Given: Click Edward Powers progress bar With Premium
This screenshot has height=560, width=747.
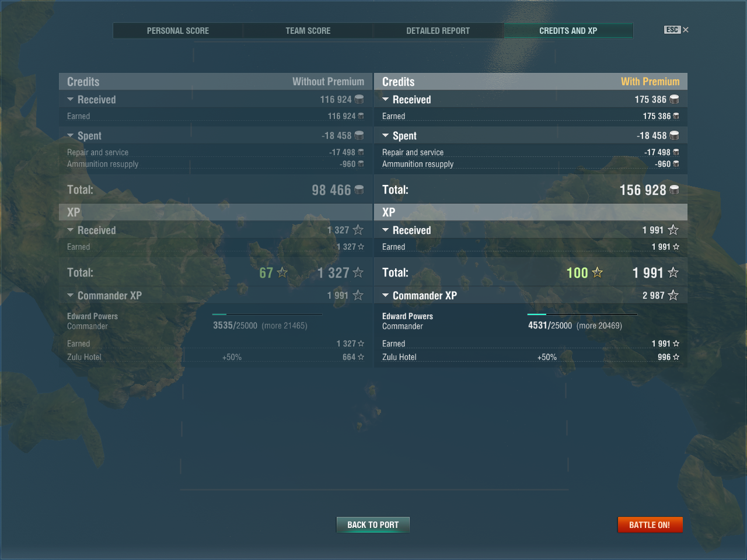Looking at the screenshot, I should [x=582, y=314].
